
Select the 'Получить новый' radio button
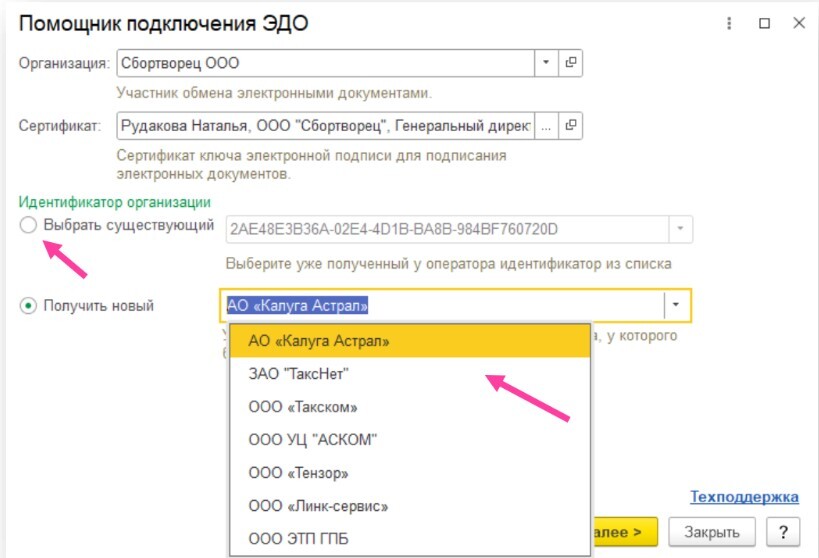click(28, 305)
